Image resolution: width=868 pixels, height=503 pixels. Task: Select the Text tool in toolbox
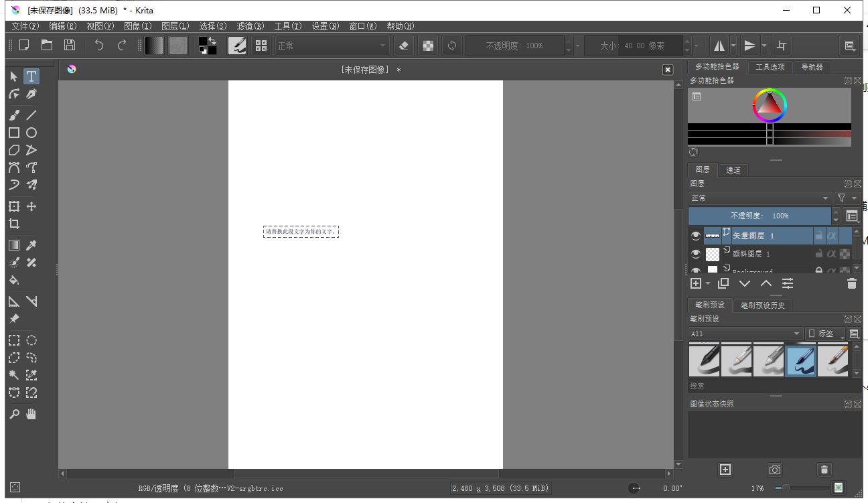31,76
